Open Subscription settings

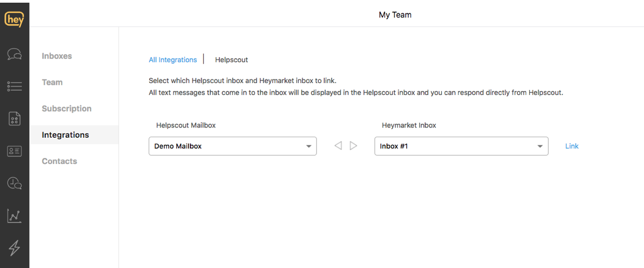[67, 108]
